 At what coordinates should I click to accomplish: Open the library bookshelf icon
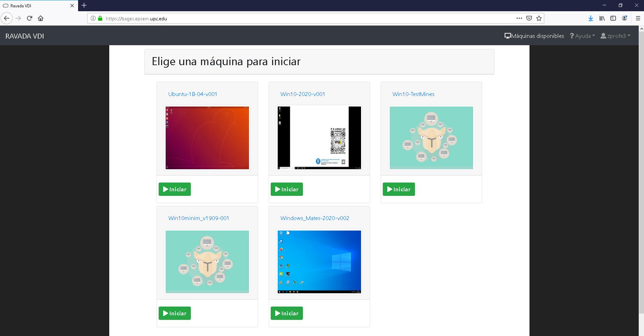pyautogui.click(x=602, y=18)
